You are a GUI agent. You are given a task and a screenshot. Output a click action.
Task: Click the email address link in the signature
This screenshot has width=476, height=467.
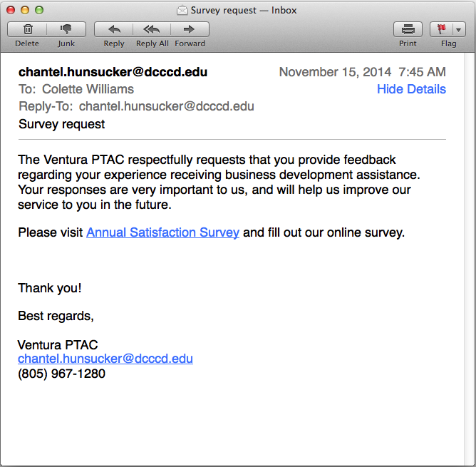pos(105,359)
